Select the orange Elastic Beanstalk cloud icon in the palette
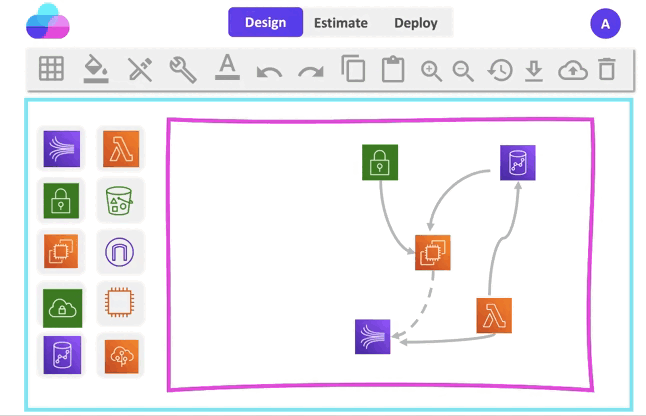 (122, 357)
